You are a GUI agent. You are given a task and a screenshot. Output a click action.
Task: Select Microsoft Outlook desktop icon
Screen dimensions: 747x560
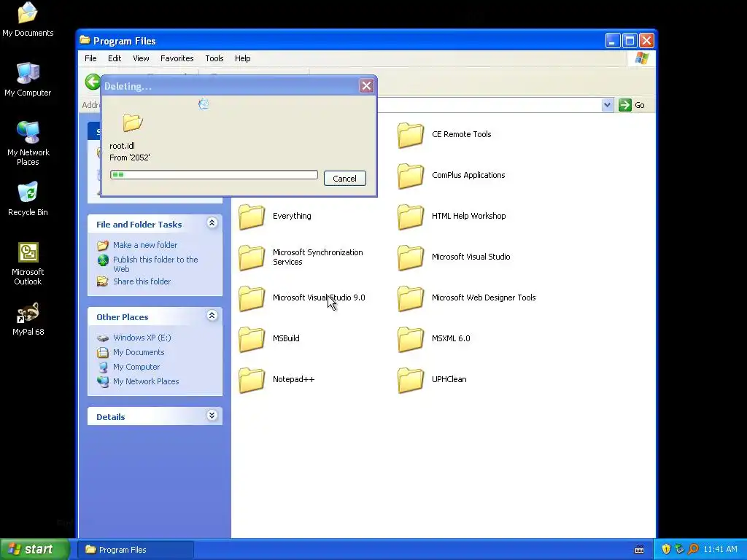[28, 263]
